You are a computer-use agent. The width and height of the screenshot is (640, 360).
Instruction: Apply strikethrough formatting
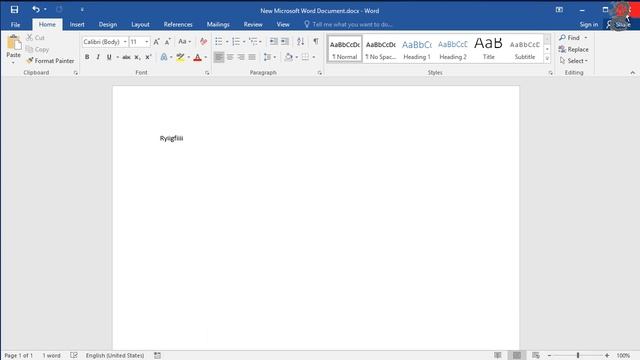(x=127, y=57)
